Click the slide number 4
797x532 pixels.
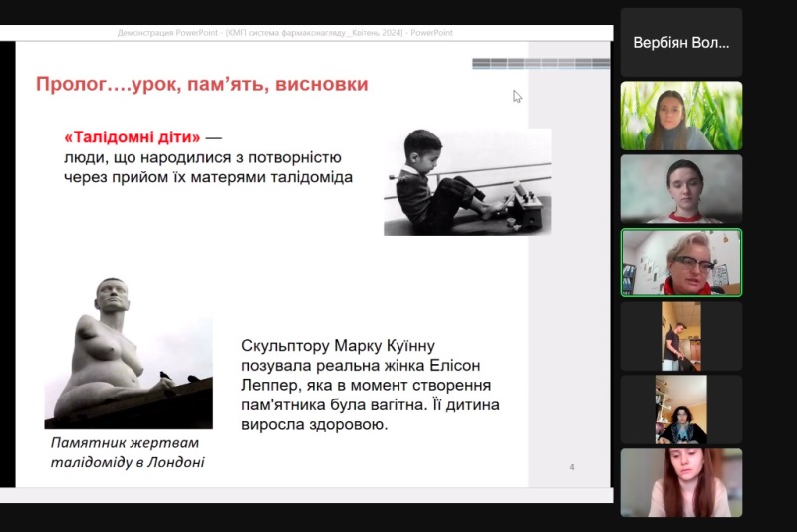(x=572, y=467)
